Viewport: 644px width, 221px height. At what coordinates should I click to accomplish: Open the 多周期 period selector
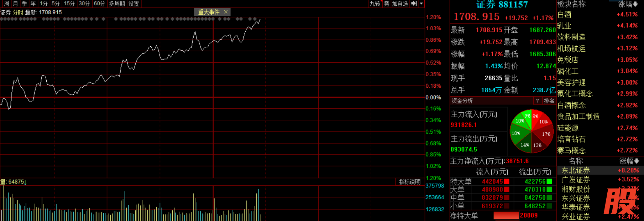click(x=117, y=4)
